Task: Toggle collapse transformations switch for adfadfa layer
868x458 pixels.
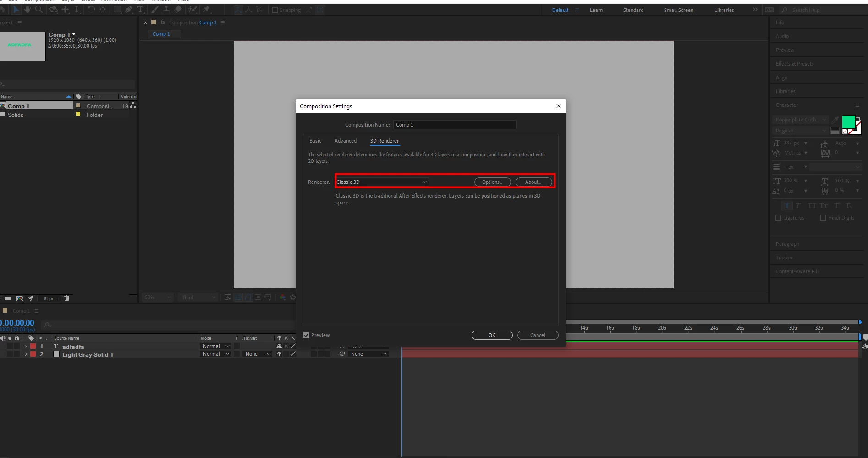Action: click(286, 346)
